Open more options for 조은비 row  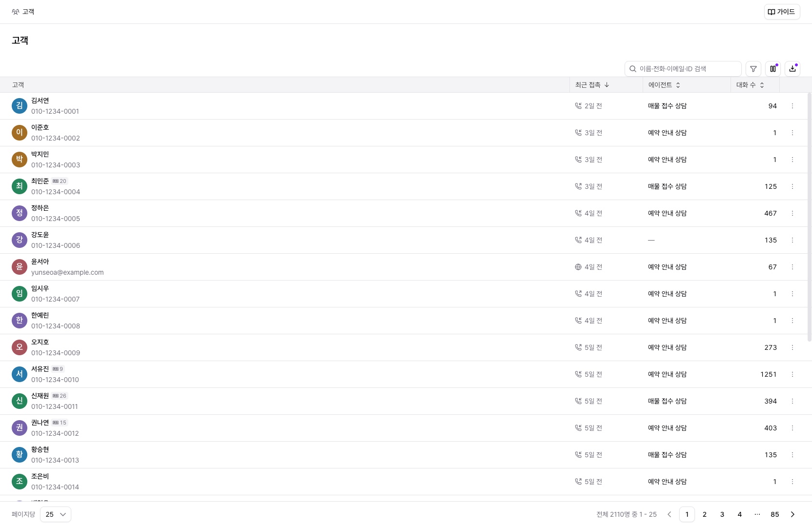(x=792, y=482)
